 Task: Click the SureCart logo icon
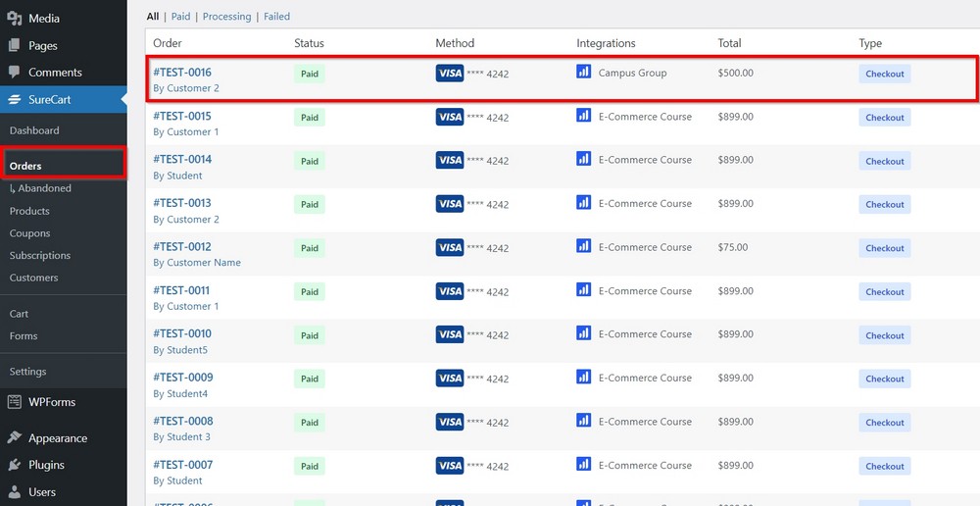tap(15, 99)
